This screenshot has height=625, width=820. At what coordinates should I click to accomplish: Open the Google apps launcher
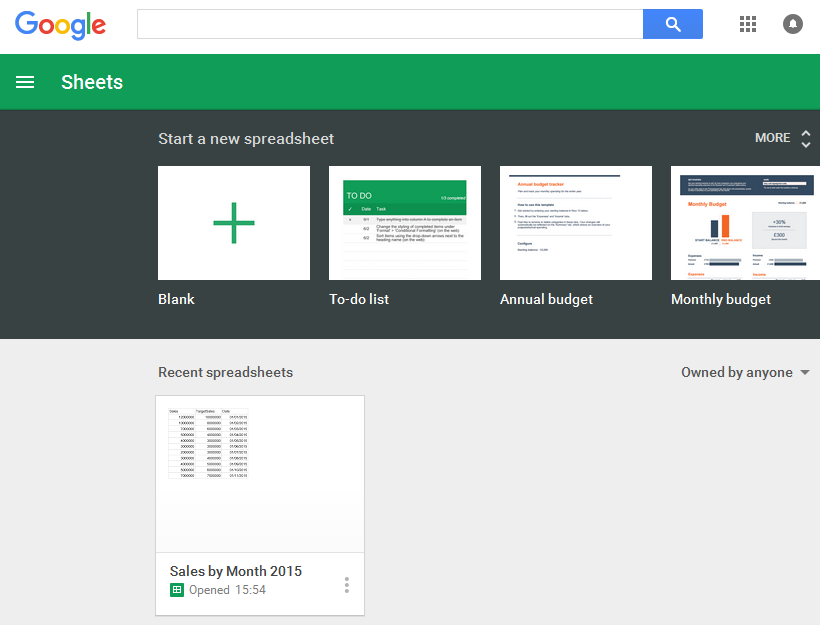(747, 24)
